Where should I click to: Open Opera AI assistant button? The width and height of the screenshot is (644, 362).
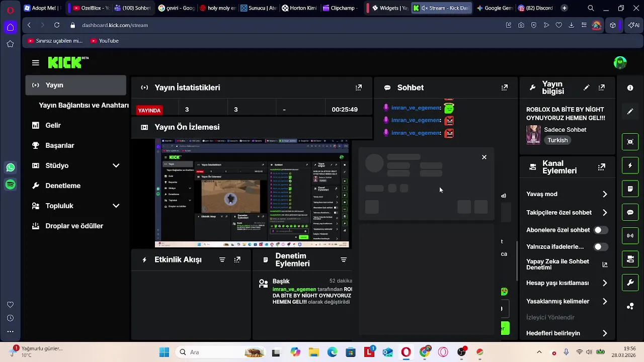634,25
